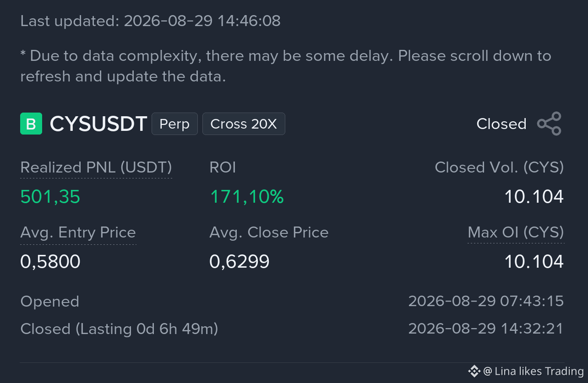Select the Perp contract tag
This screenshot has height=383, width=588.
(174, 124)
